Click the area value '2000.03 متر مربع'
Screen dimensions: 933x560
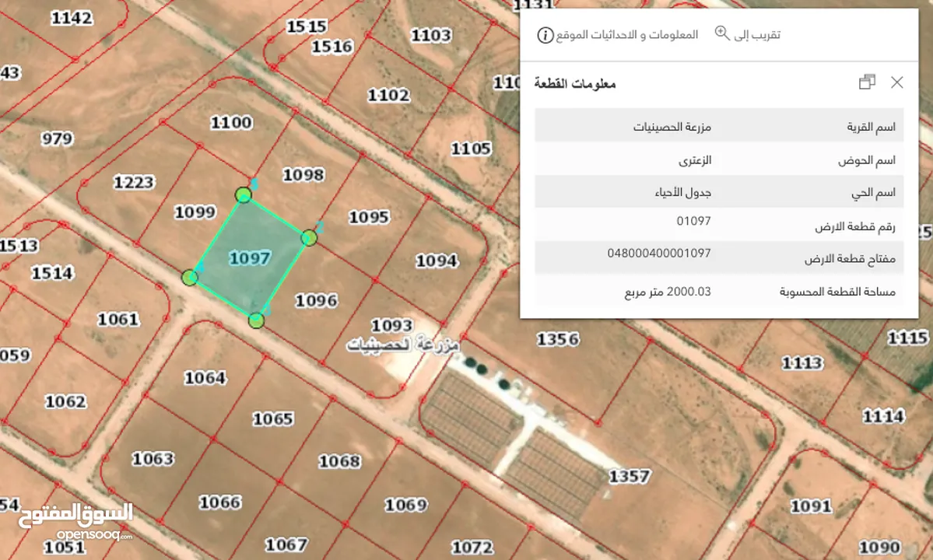[x=668, y=292]
